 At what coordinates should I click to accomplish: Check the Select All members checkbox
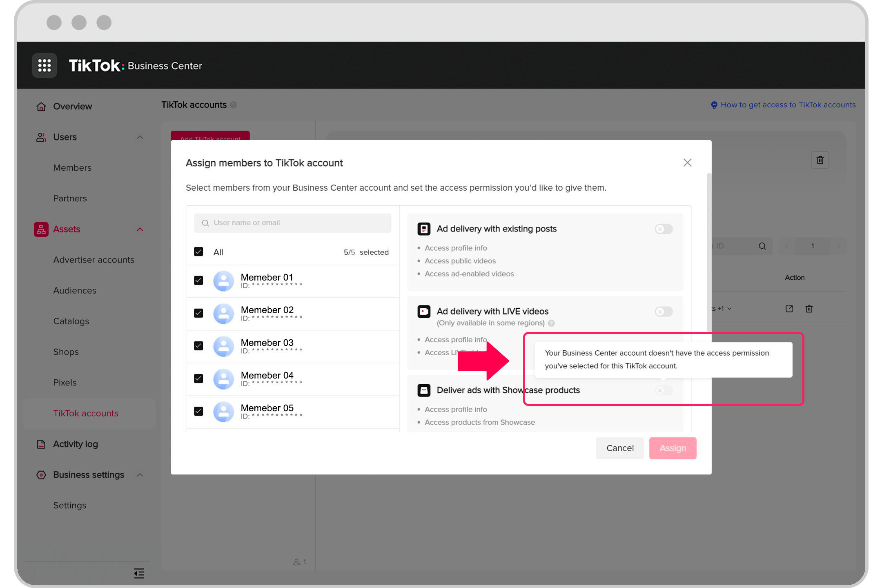click(199, 252)
